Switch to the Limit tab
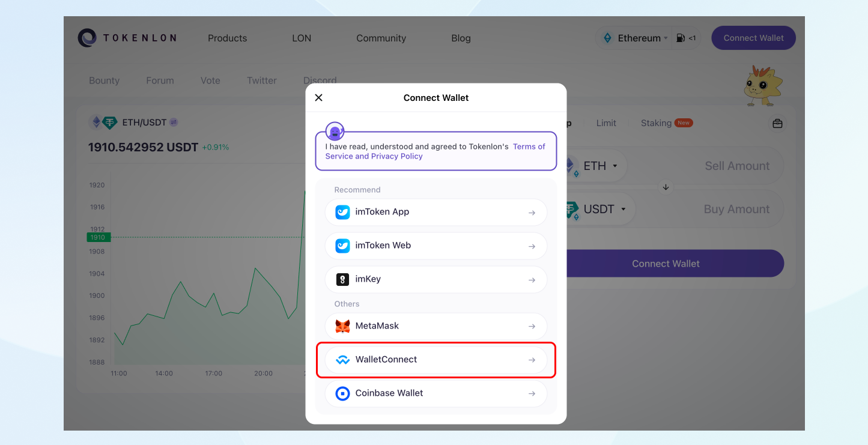 pos(606,123)
